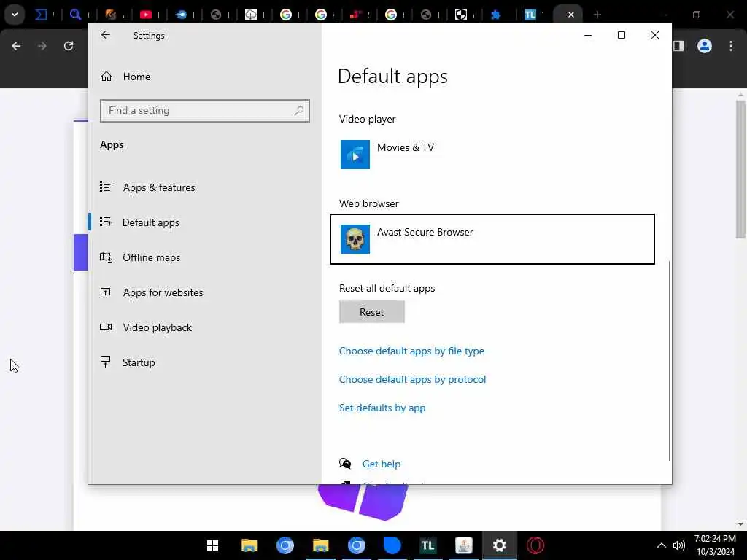Open Apps & features settings
747x560 pixels.
click(147, 187)
